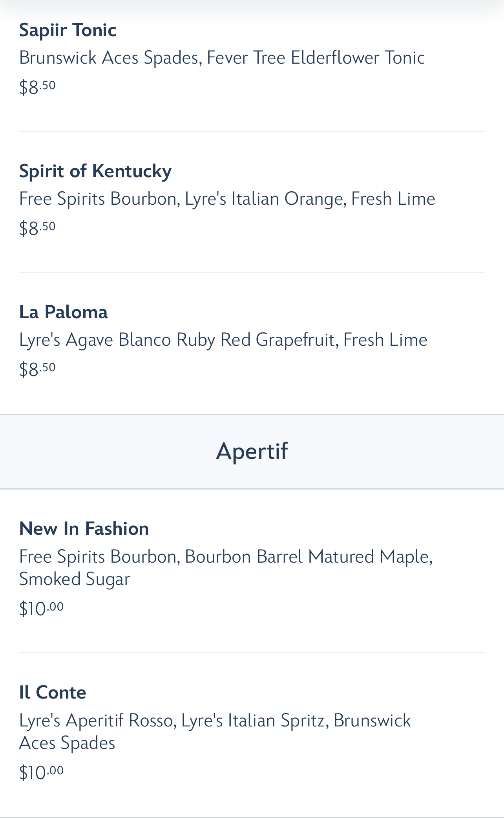504x818 pixels.
Task: Open the La Paloma menu item
Action: [x=64, y=312]
